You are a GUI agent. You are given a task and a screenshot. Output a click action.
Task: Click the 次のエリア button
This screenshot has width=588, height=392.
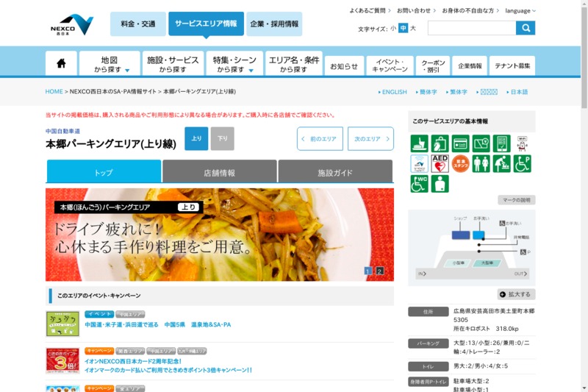coord(370,138)
